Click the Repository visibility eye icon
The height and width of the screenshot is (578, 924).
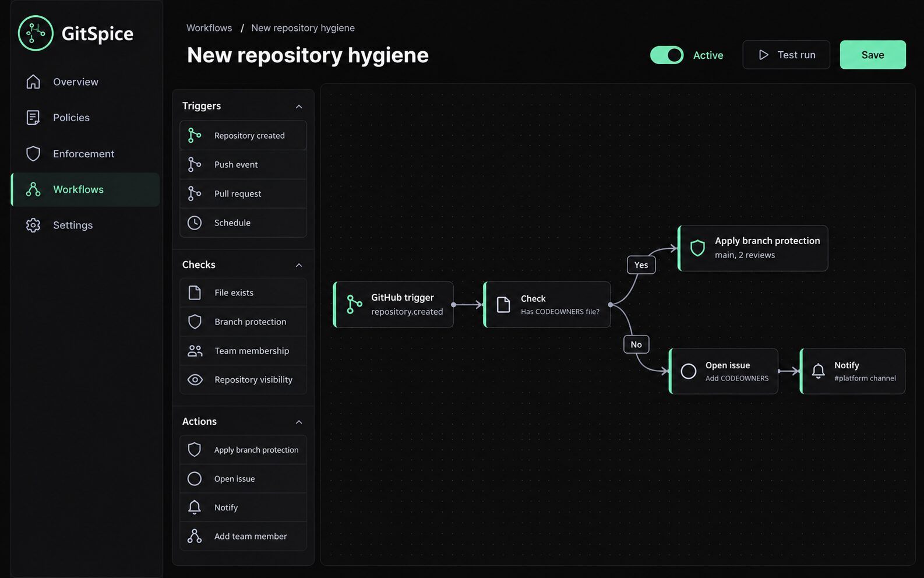pyautogui.click(x=195, y=379)
